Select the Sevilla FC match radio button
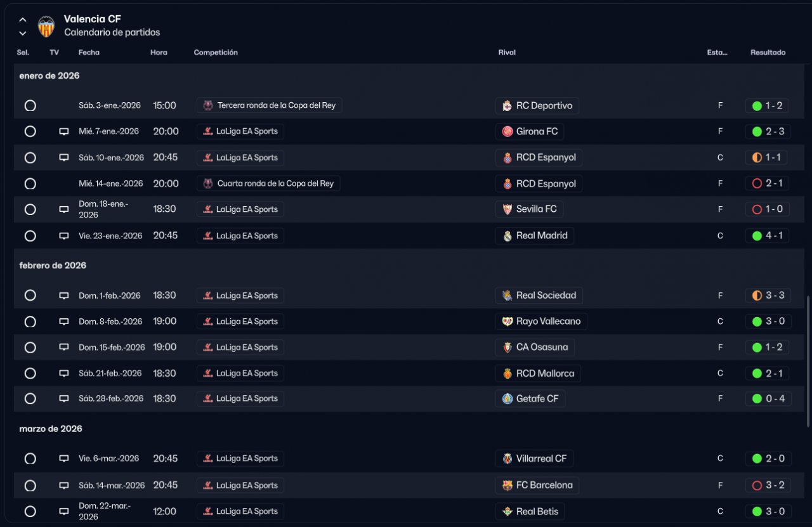The image size is (812, 527). point(30,209)
